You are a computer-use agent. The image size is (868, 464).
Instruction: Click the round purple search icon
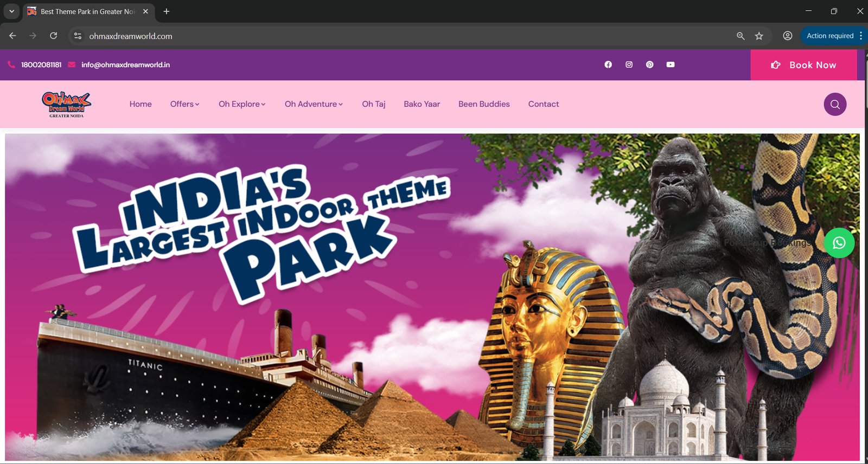pyautogui.click(x=835, y=104)
